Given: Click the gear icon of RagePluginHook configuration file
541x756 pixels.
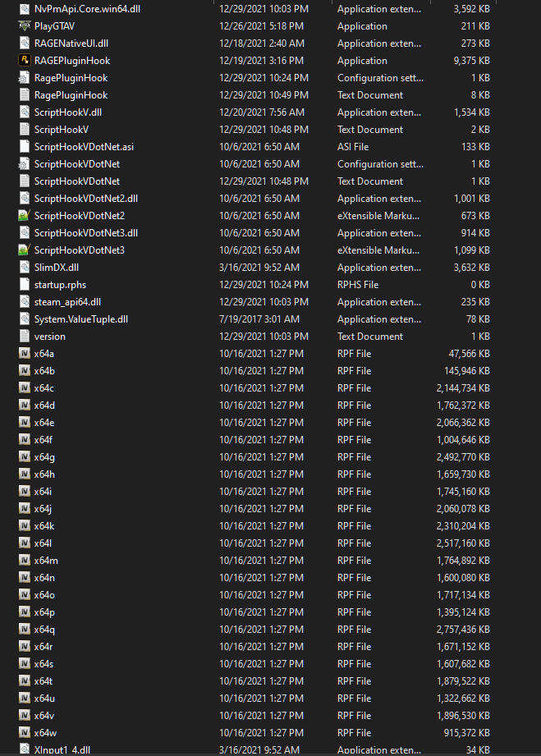Looking at the screenshot, I should [x=24, y=78].
